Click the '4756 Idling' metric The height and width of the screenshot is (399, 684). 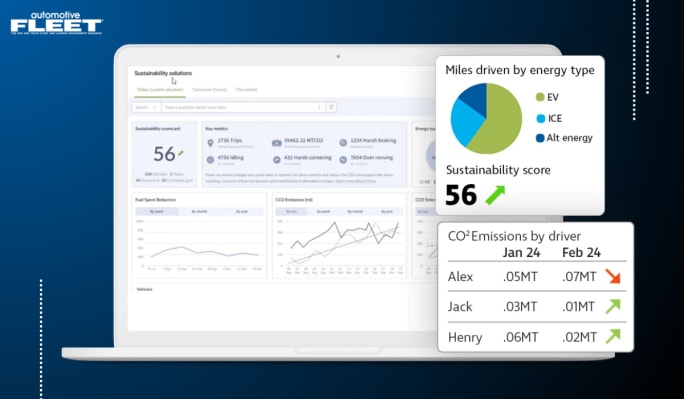click(x=231, y=157)
